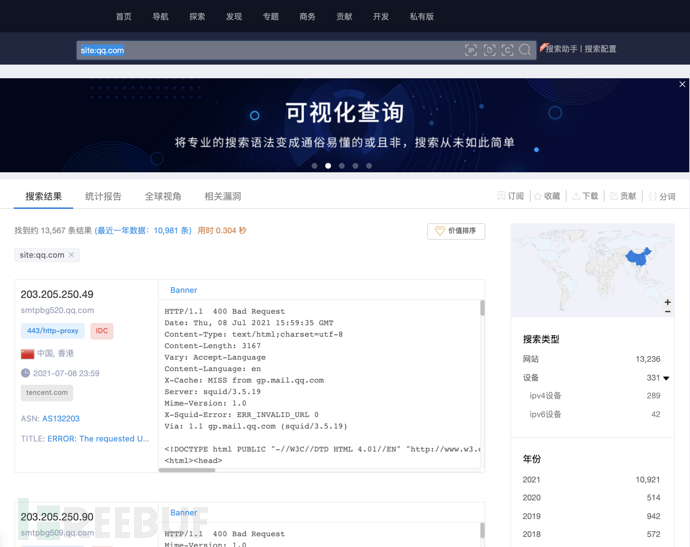Viewport: 690px width, 547px height.
Task: Click the 下载 download icon
Action: click(x=576, y=196)
